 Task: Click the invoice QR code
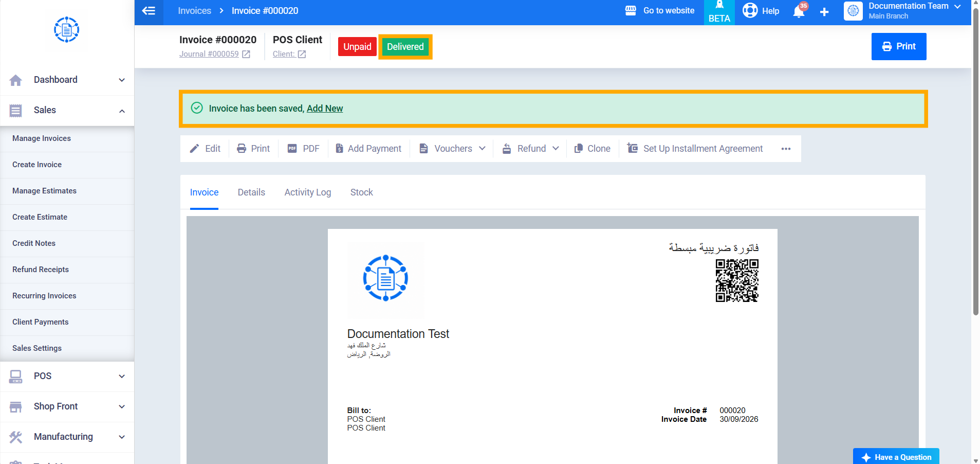click(x=737, y=280)
